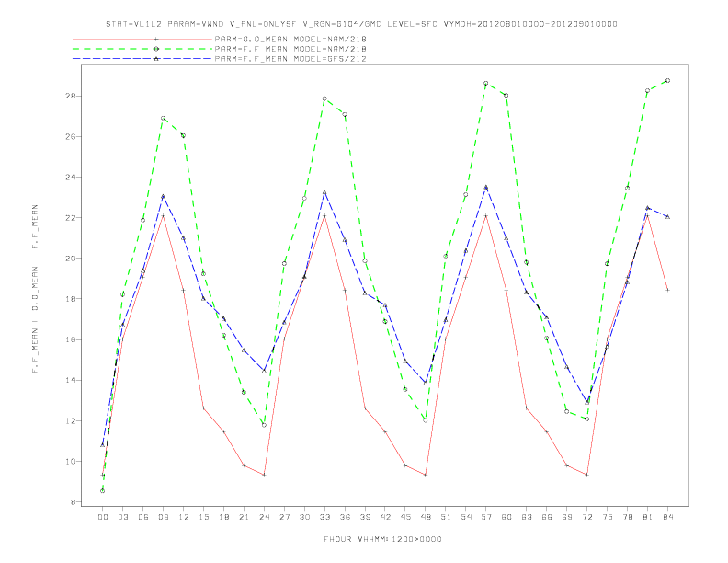Click green circle data point at hour 84
This screenshot has height=563, width=728.
667,81
